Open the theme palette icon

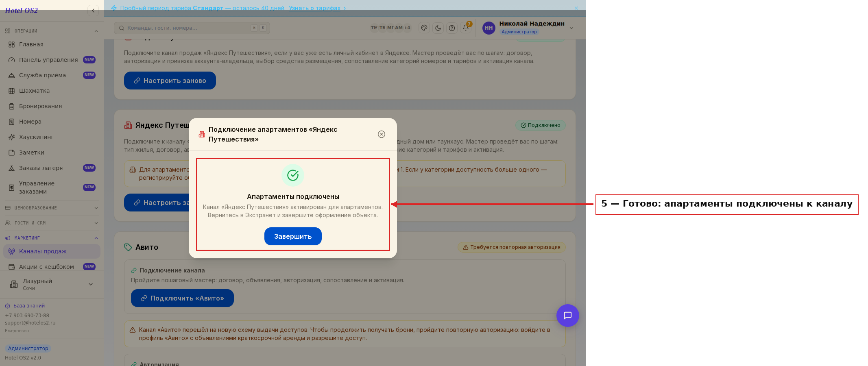pos(424,28)
